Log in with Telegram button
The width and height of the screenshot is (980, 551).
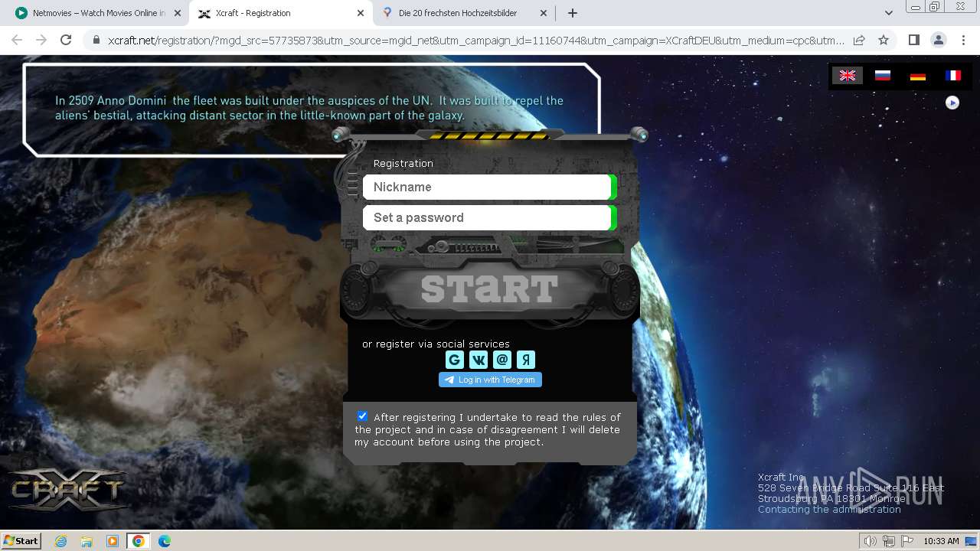(x=490, y=380)
